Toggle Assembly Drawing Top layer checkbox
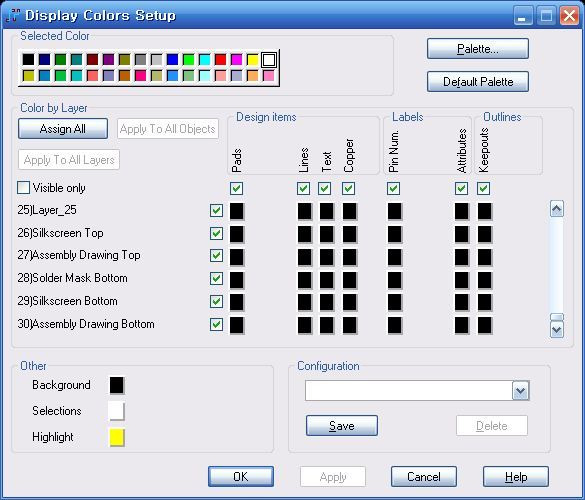This screenshot has width=585, height=500. point(216,256)
